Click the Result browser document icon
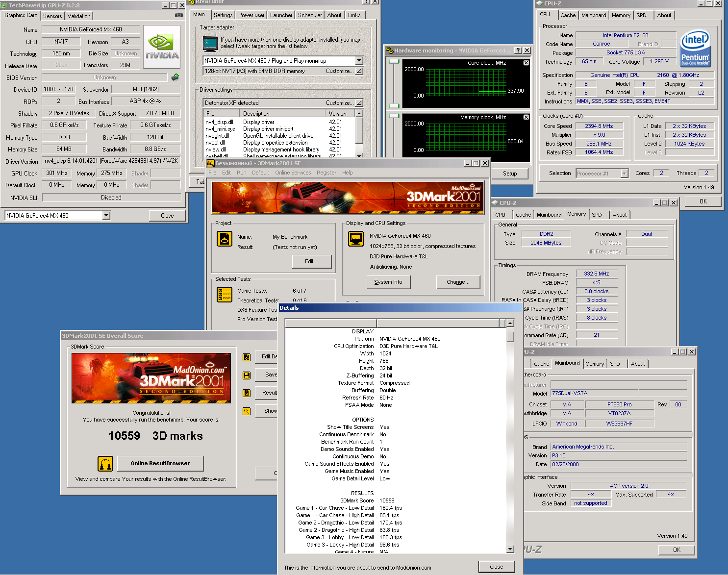The image size is (728, 575). click(247, 393)
